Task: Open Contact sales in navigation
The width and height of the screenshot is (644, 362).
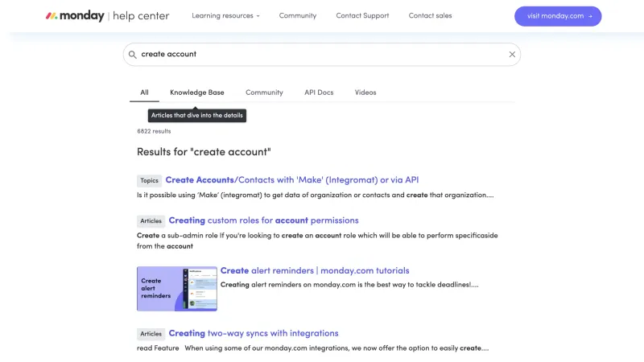Action: (430, 15)
